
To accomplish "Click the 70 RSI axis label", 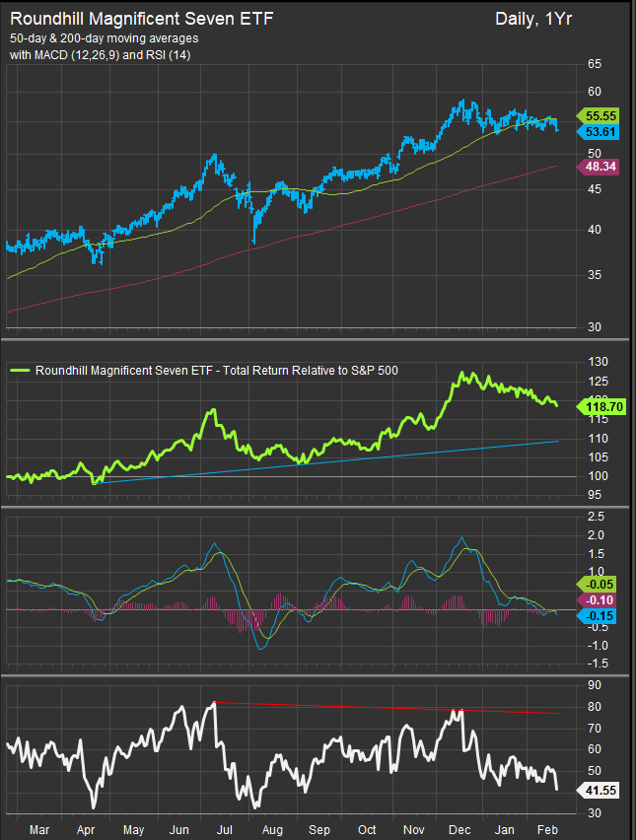I will pos(595,729).
